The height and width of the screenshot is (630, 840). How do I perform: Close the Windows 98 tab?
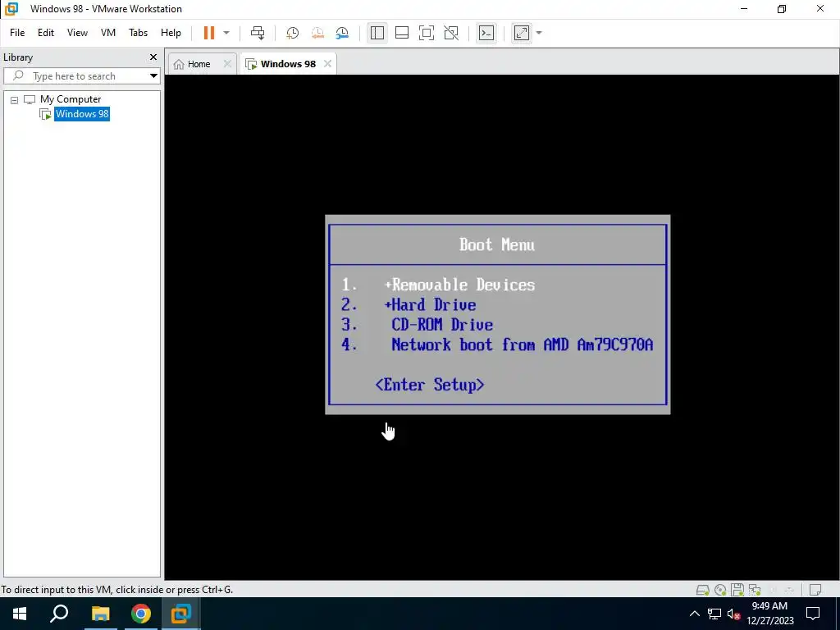click(327, 64)
